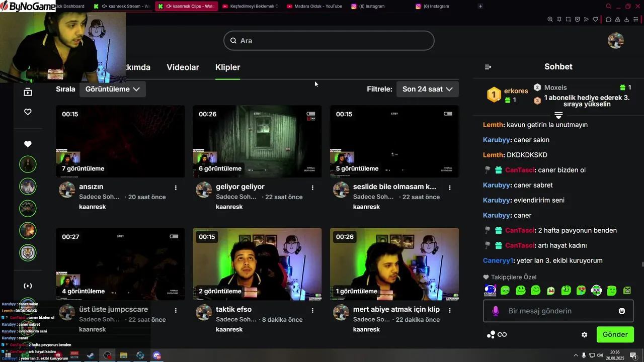
Task: Open options menu for mert abiye atmak clip
Action: (x=450, y=310)
